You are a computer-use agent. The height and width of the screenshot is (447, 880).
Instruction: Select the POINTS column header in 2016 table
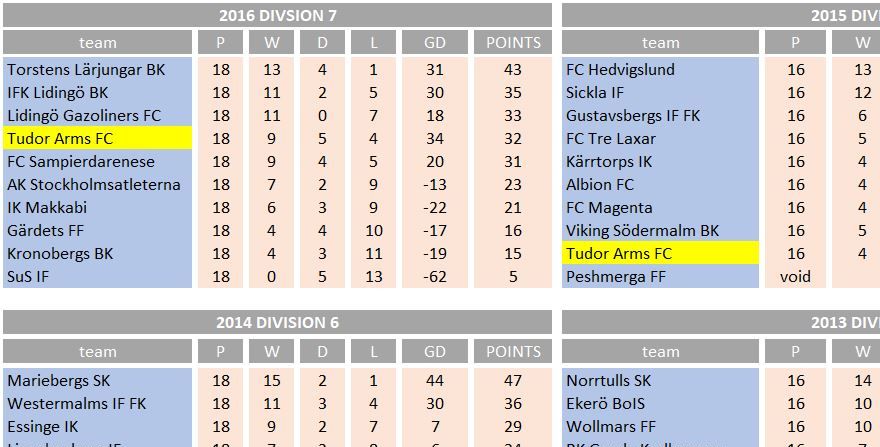[x=513, y=43]
